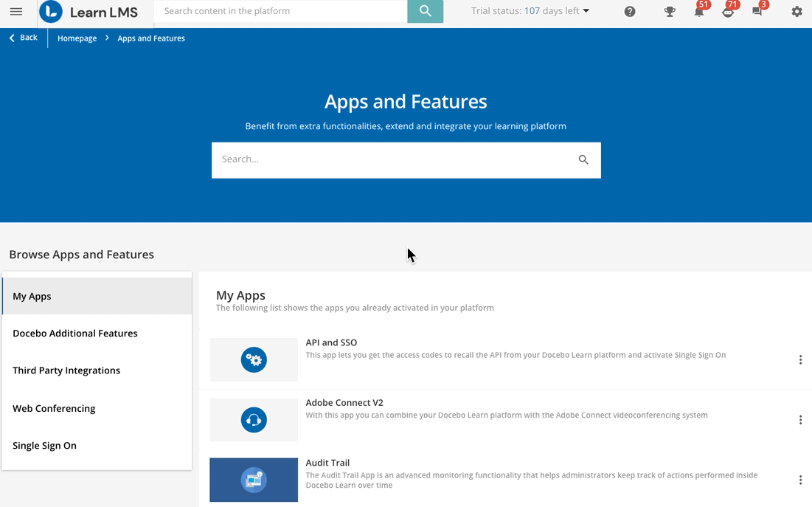Open options menu for Audit Trail
Screen dimensions: 812x507
[x=801, y=480]
